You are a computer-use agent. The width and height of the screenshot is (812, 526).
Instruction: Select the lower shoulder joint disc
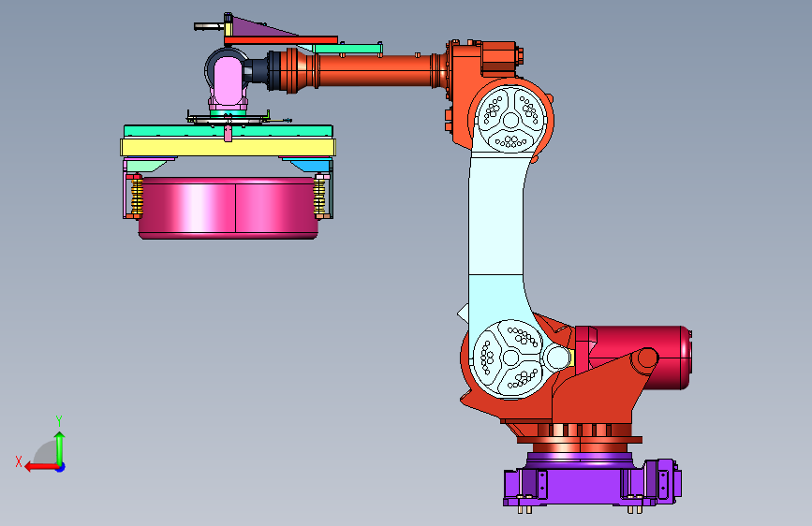coord(510,358)
